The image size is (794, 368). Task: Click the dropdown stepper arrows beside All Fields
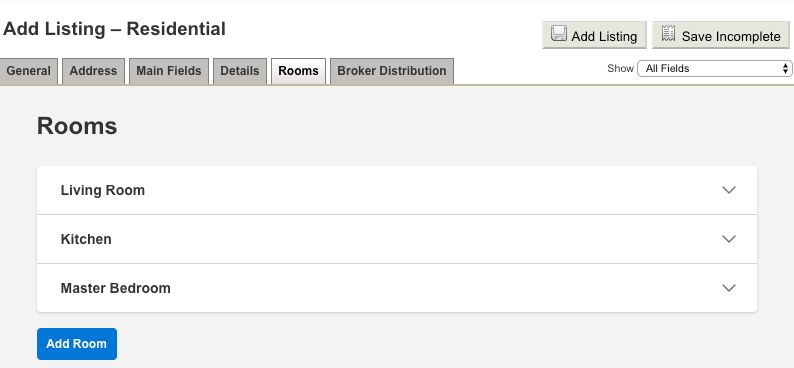click(x=785, y=68)
